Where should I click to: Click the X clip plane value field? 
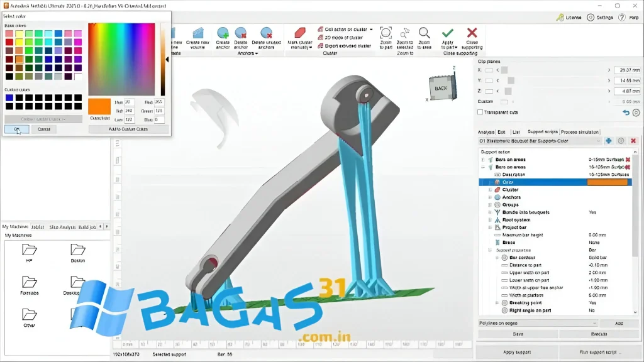point(627,70)
